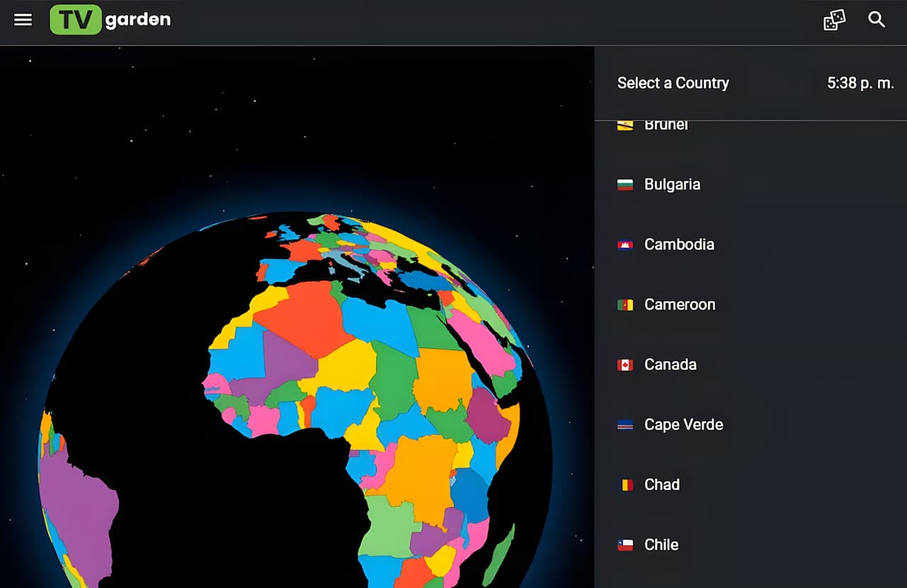Image resolution: width=907 pixels, height=588 pixels.
Task: Click the random channel dice icon
Action: (x=834, y=20)
